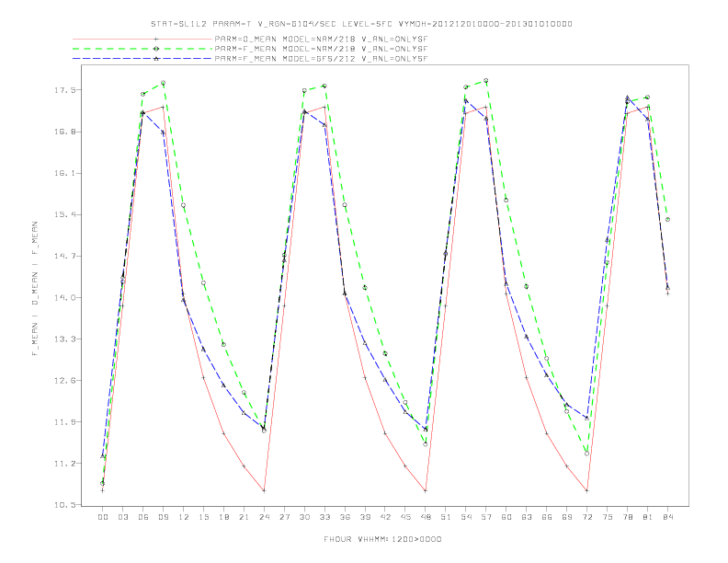
Task: Click x-axis tick label 69
Action: tap(567, 517)
